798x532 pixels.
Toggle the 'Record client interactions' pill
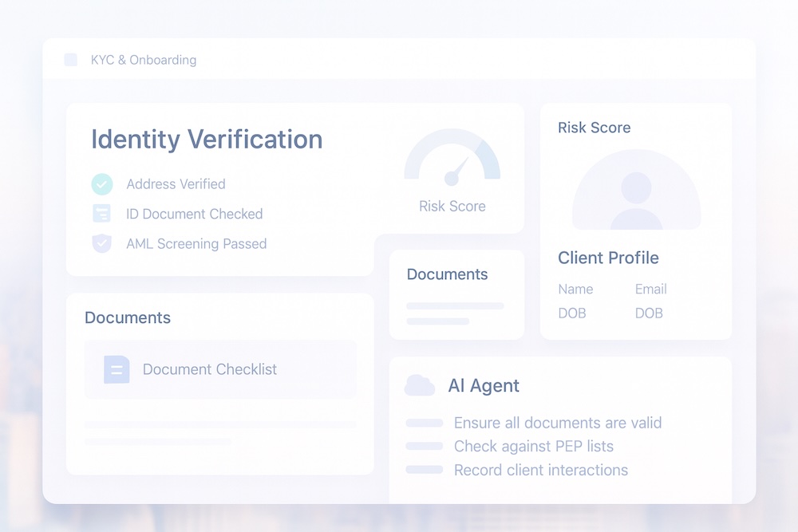pyautogui.click(x=424, y=470)
